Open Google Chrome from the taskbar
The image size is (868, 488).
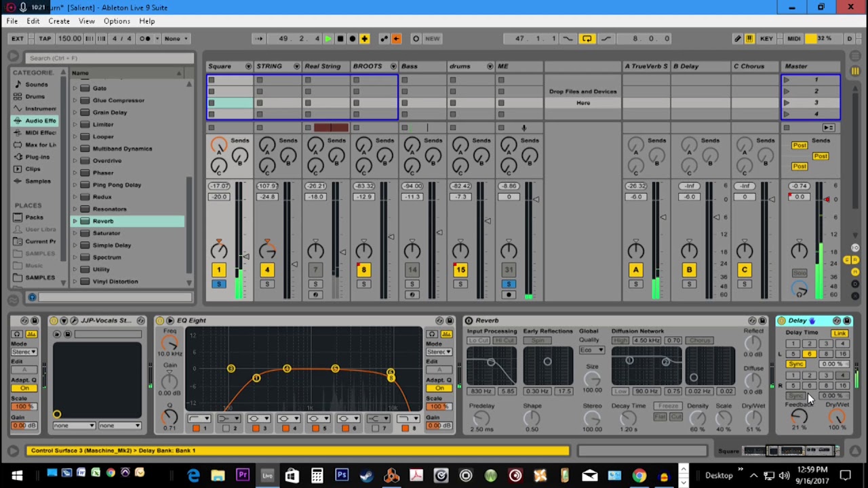point(639,475)
